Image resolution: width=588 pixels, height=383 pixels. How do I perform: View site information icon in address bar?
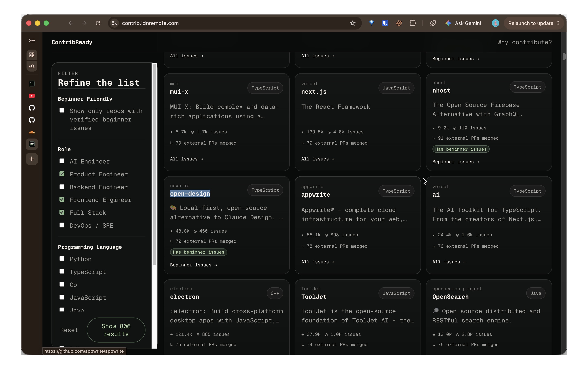114,23
